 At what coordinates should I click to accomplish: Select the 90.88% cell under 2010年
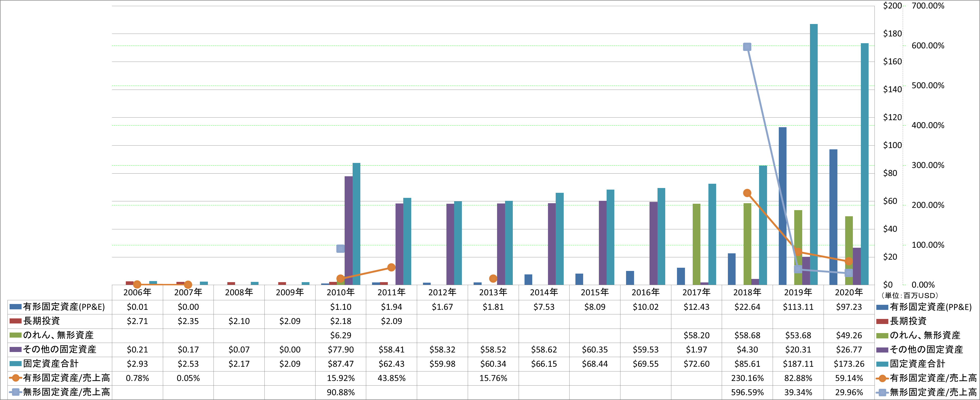(341, 392)
